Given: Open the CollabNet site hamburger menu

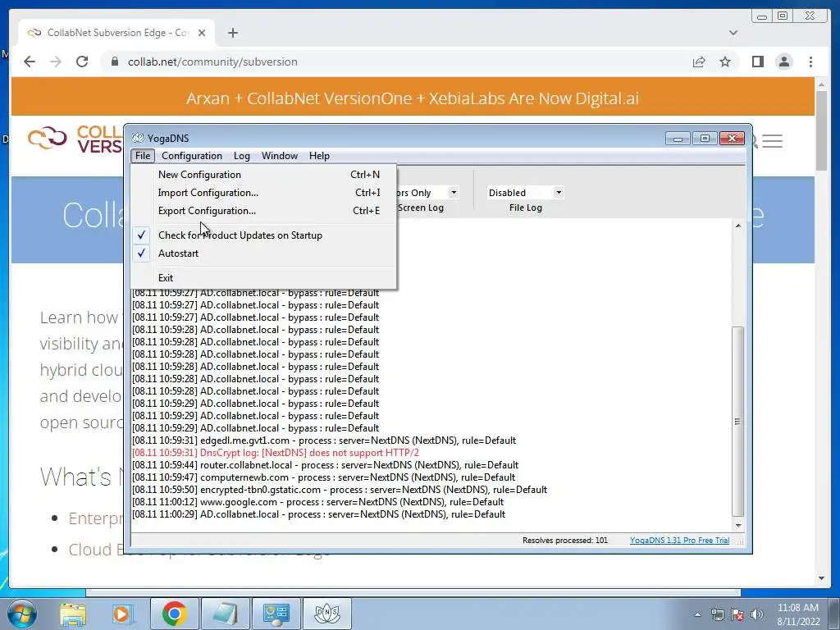Looking at the screenshot, I should [x=772, y=141].
